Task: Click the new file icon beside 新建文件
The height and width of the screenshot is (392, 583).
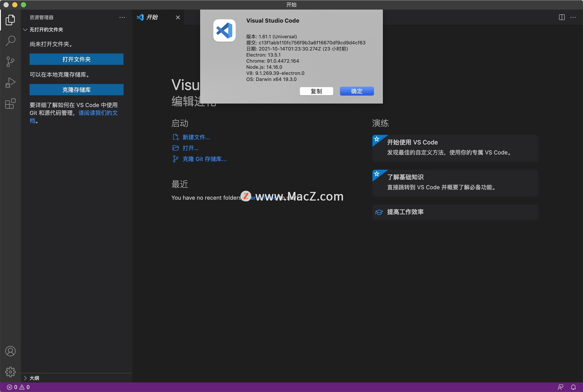Action: point(176,137)
